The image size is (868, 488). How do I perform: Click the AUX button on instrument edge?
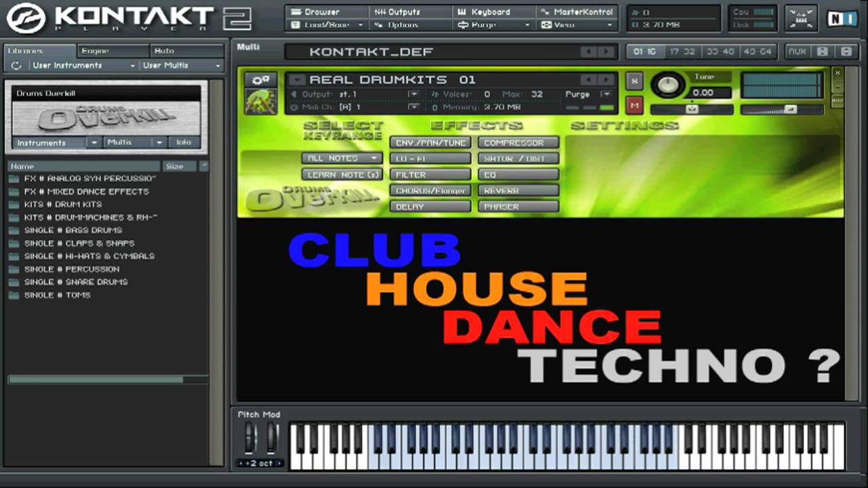click(837, 100)
